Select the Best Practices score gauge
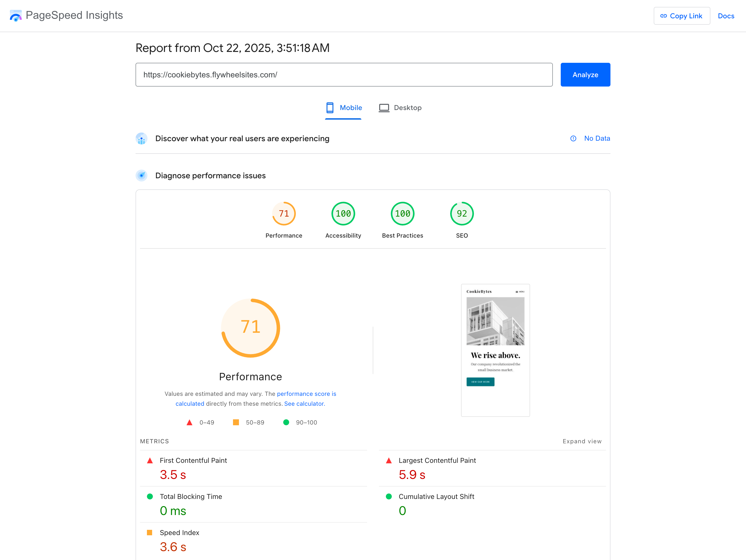Image resolution: width=746 pixels, height=560 pixels. (402, 213)
